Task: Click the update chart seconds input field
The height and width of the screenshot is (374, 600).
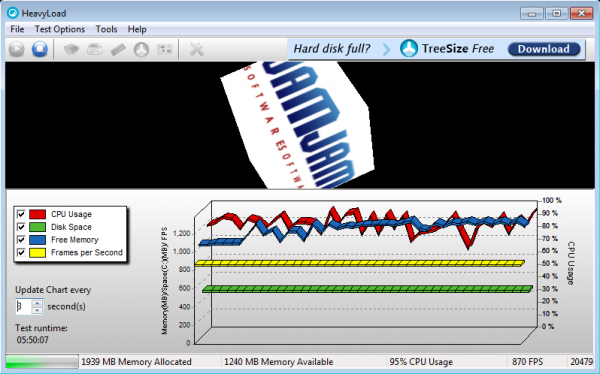Action: click(x=23, y=307)
